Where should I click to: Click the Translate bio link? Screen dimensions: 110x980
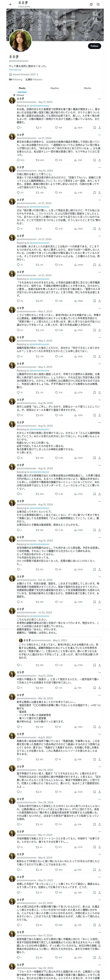click(15, 70)
